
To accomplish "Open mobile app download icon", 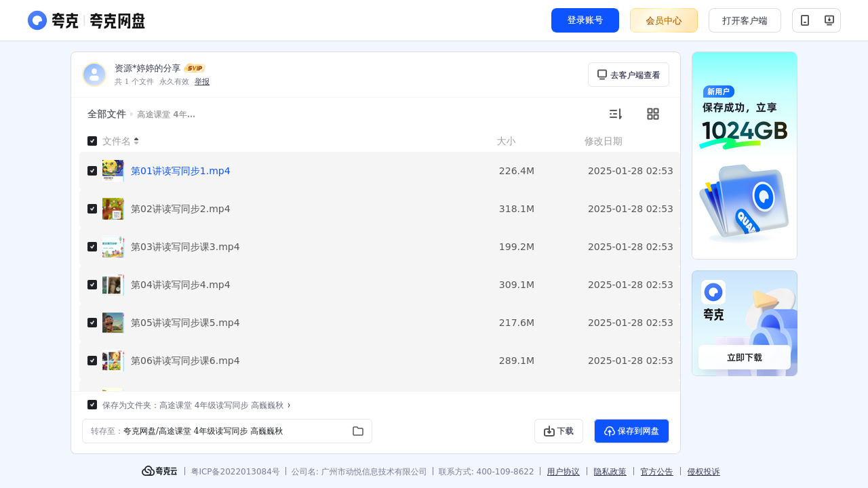I will coord(805,20).
